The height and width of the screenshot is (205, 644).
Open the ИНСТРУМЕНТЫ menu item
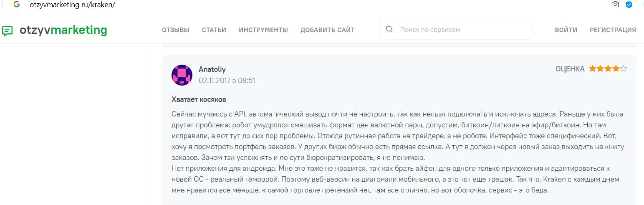coord(263,30)
